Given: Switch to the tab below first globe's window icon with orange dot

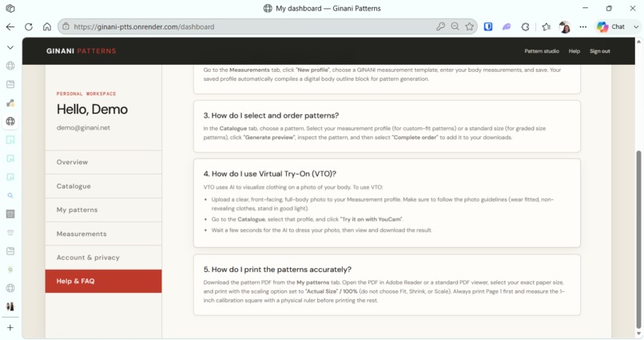Looking at the screenshot, I should [10, 102].
